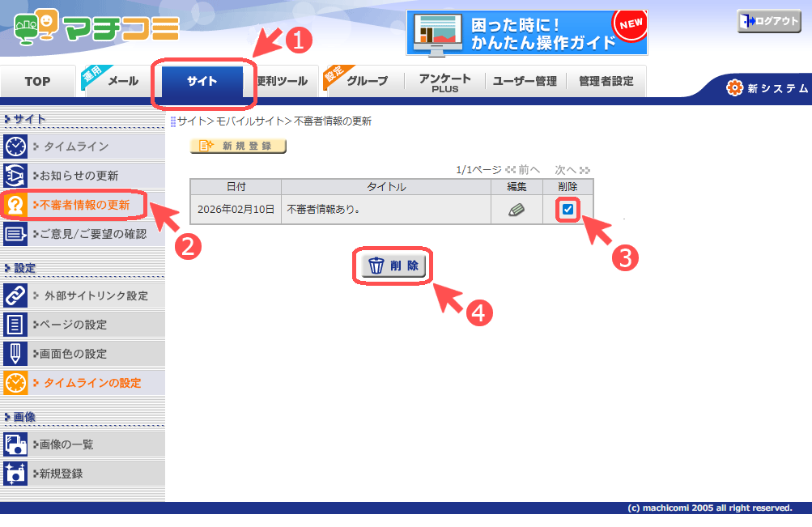Click the gear icon for 新システム
The image size is (812, 527).
pos(734,87)
